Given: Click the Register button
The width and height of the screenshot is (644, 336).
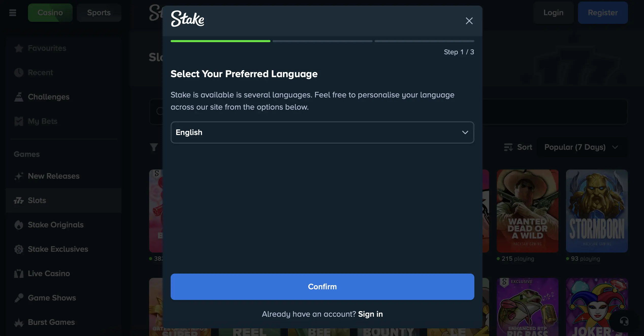Looking at the screenshot, I should pyautogui.click(x=603, y=13).
